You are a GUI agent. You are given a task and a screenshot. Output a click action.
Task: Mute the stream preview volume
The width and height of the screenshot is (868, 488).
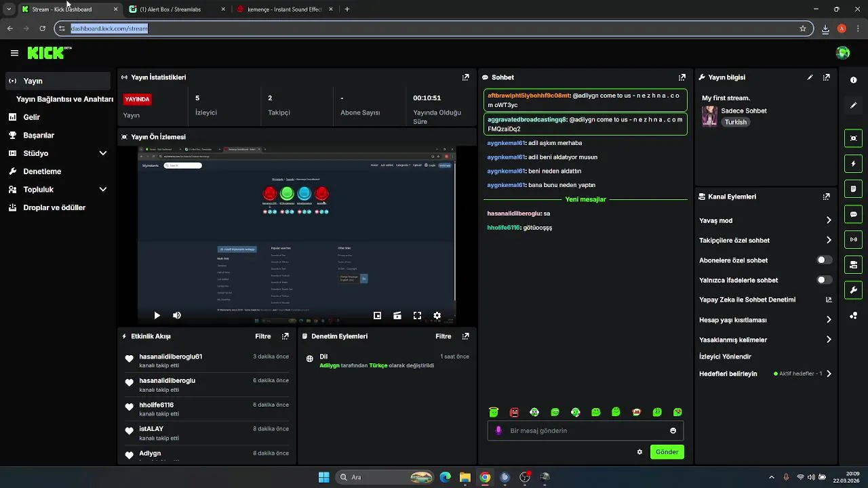[177, 315]
